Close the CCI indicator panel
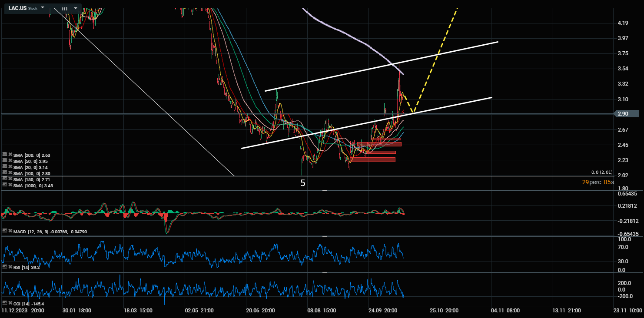 (x=10, y=303)
